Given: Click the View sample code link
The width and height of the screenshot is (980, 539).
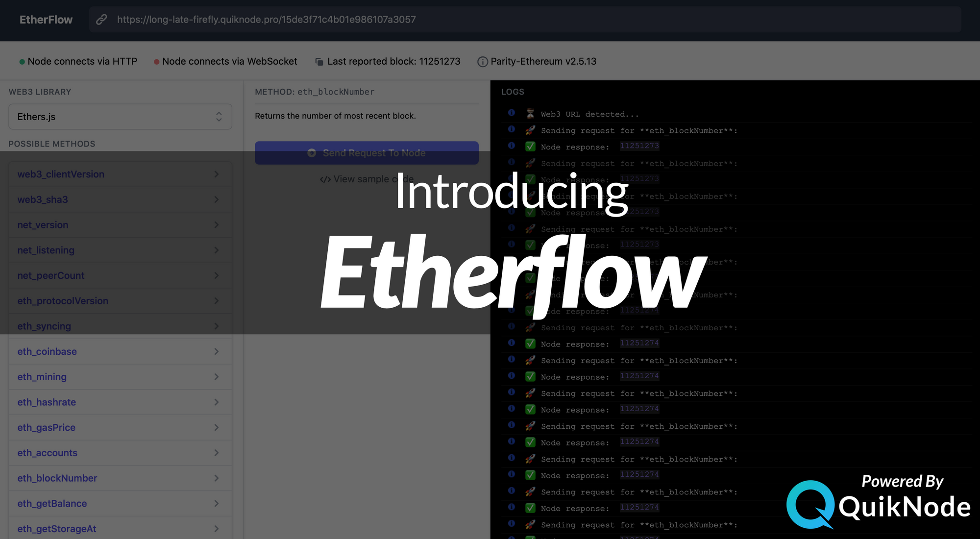Looking at the screenshot, I should click(x=373, y=179).
